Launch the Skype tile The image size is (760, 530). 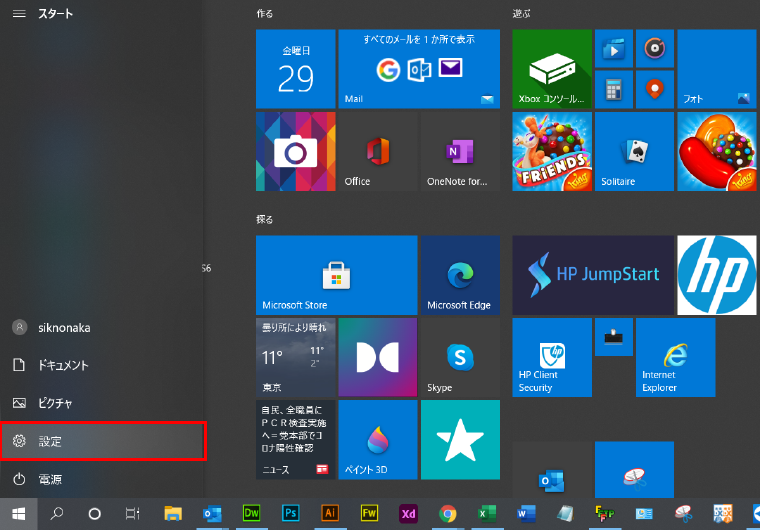tap(460, 357)
